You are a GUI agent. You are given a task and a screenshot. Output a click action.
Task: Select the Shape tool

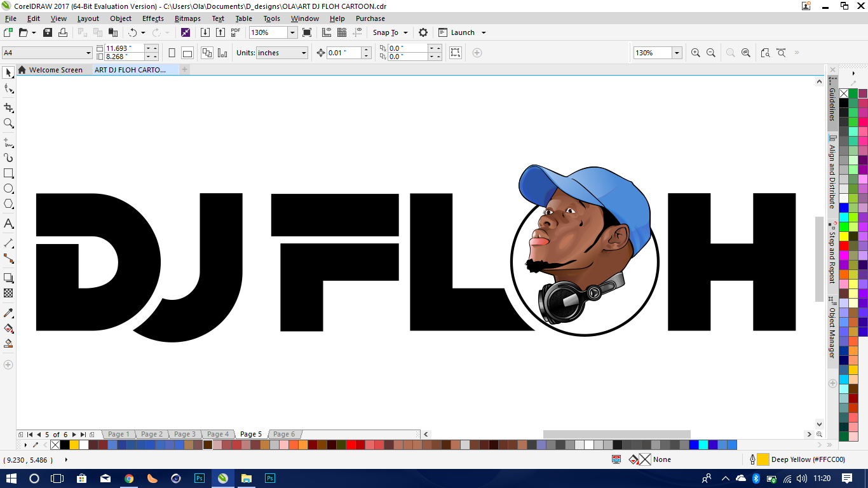pyautogui.click(x=8, y=89)
